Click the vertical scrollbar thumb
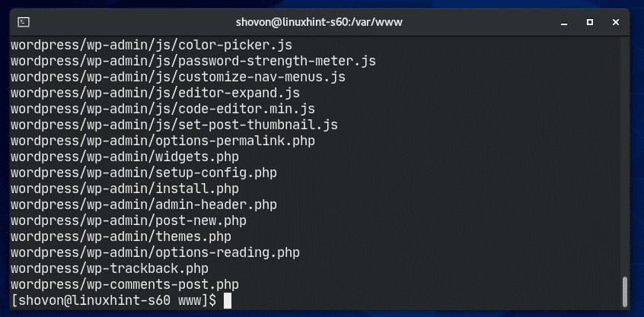The width and height of the screenshot is (644, 317). coord(625,291)
